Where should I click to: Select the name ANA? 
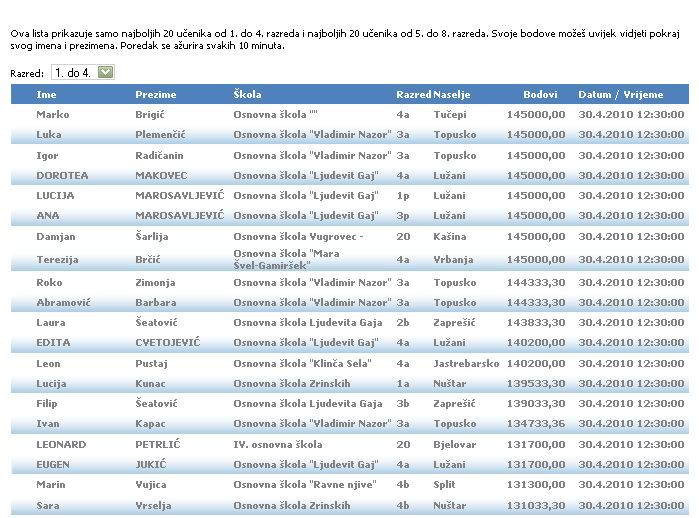(48, 216)
